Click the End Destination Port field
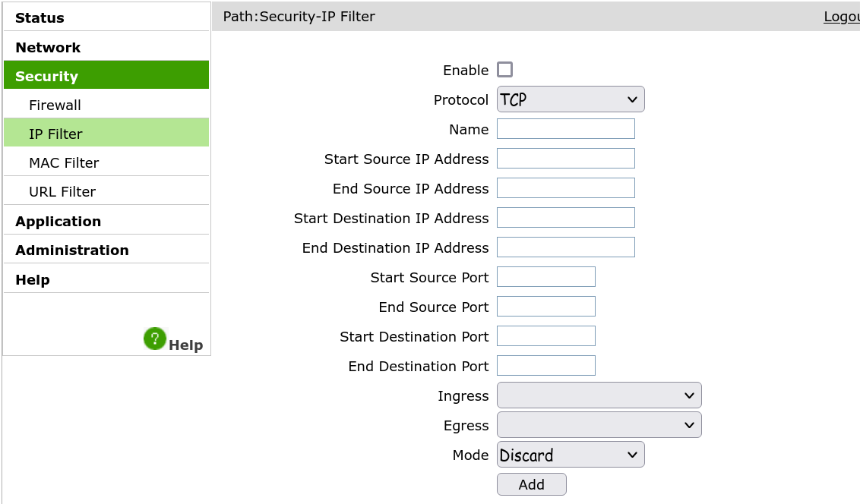The width and height of the screenshot is (860, 504). [x=545, y=365]
